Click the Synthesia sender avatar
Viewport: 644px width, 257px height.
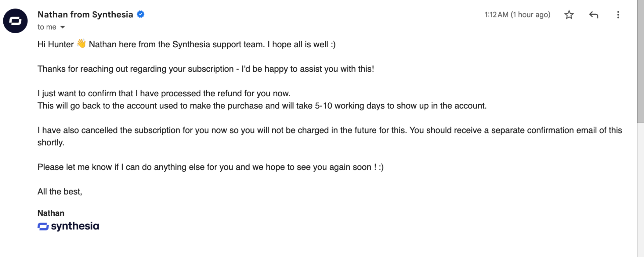tap(15, 21)
